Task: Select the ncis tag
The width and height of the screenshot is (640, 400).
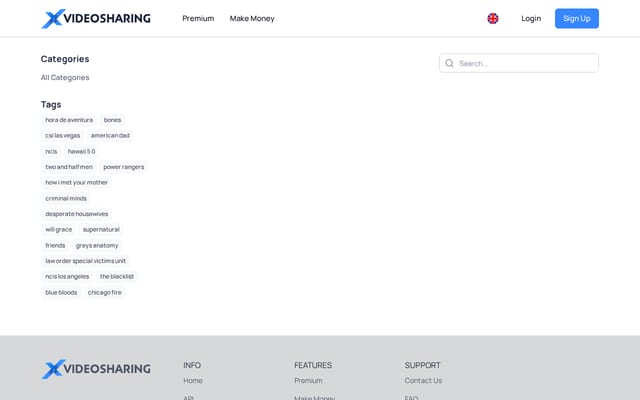Action: click(x=51, y=151)
